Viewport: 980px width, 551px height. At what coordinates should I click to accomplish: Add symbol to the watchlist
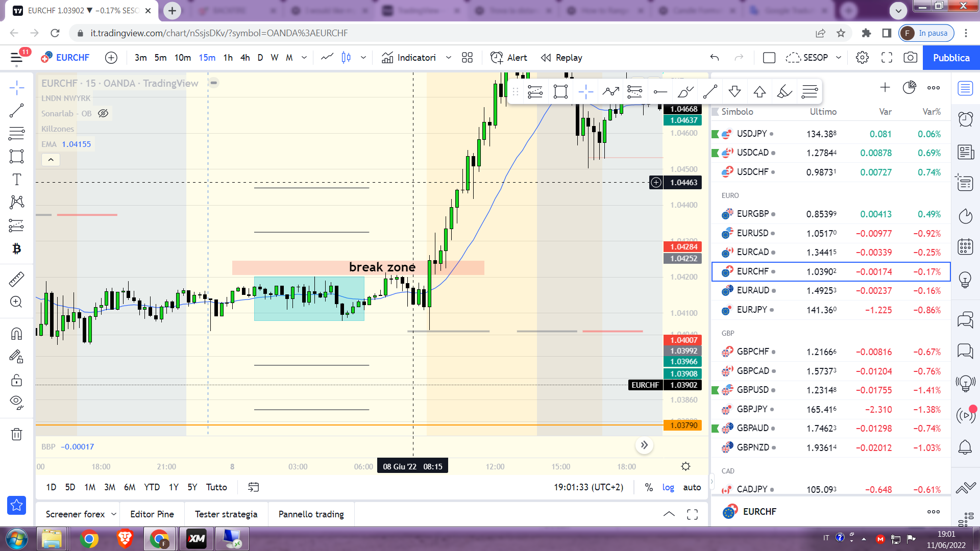(885, 88)
